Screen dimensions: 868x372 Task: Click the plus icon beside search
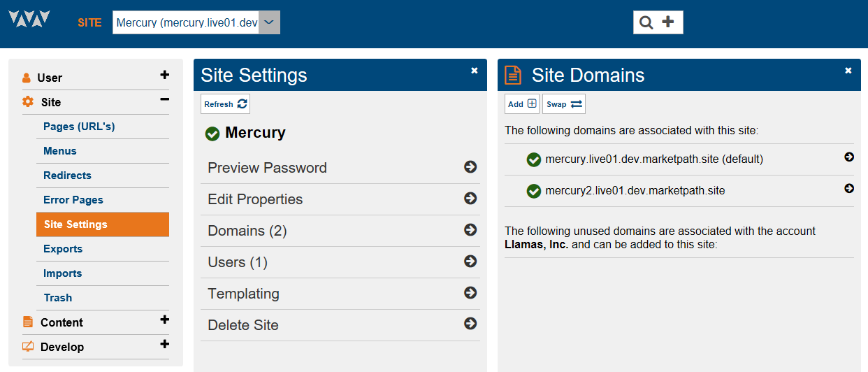click(668, 22)
